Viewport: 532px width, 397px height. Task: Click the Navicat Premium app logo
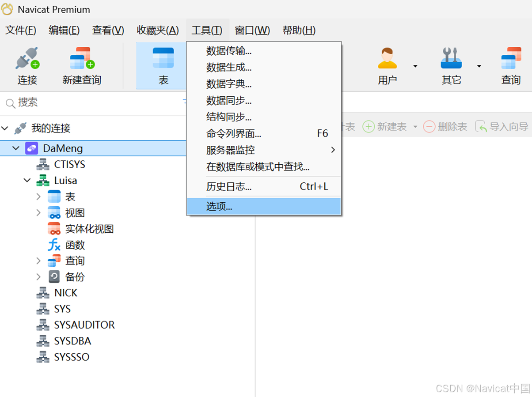pyautogui.click(x=8, y=9)
